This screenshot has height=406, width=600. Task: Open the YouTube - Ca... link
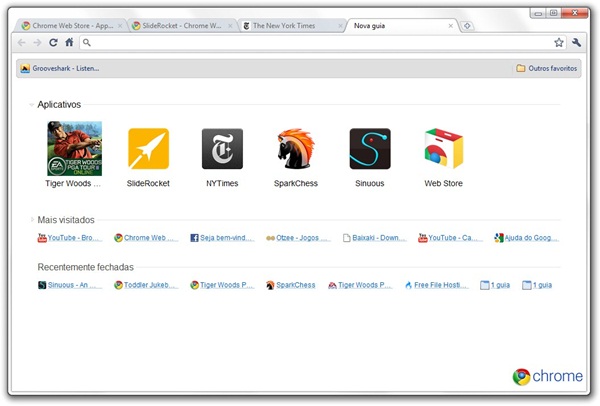450,238
